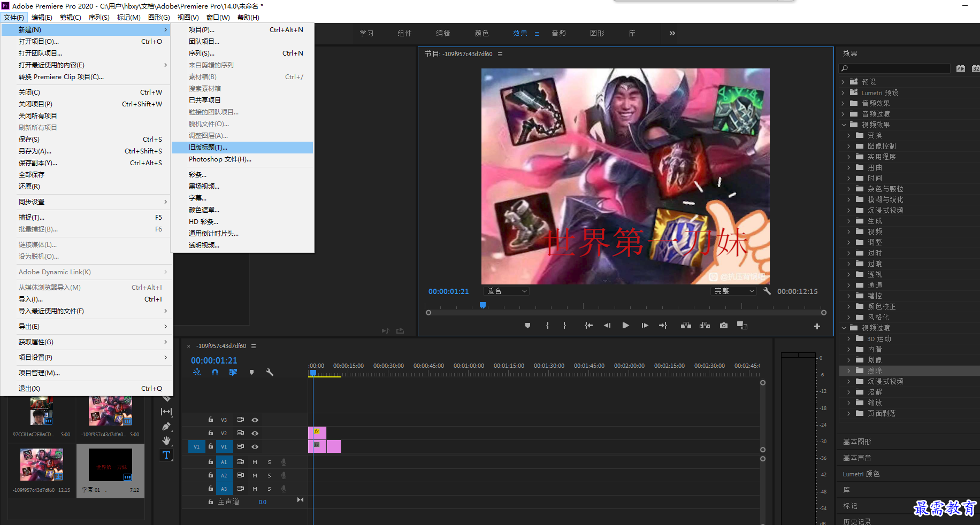The width and height of the screenshot is (980, 525).
Task: Open timeline display settings wrench
Action: tap(270, 372)
